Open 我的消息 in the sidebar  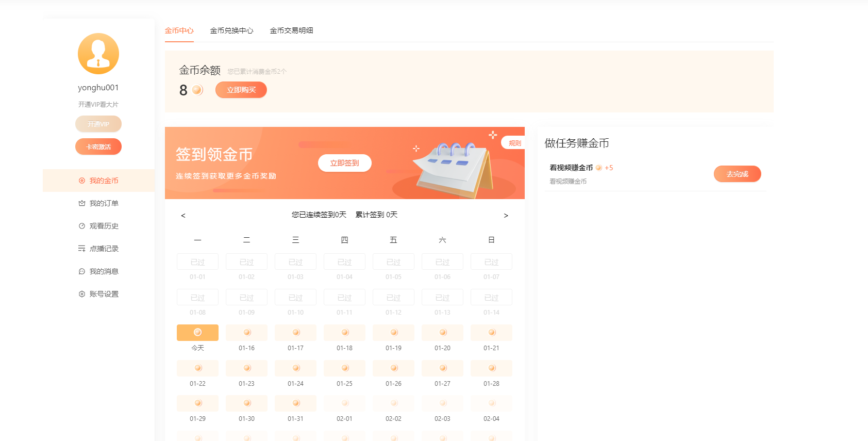tap(98, 271)
